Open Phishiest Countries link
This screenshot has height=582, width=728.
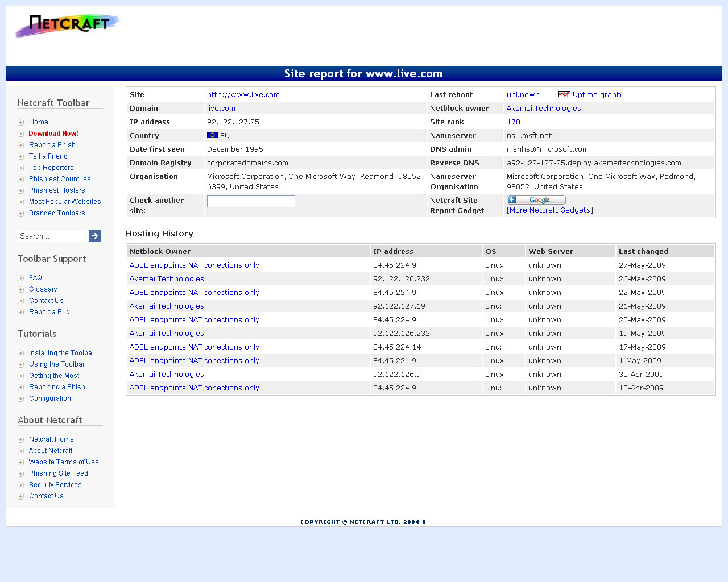60,179
